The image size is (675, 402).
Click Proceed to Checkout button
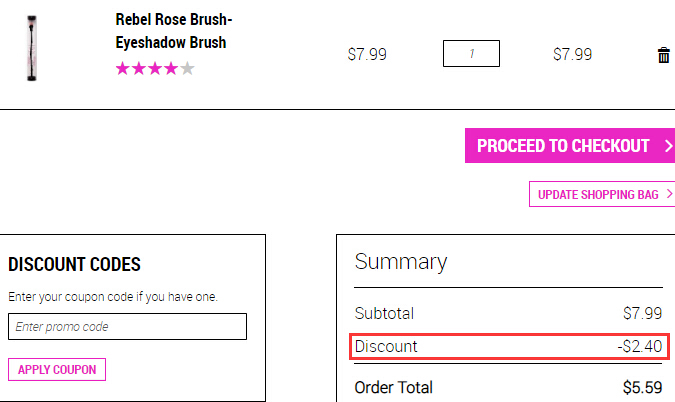[x=570, y=145]
